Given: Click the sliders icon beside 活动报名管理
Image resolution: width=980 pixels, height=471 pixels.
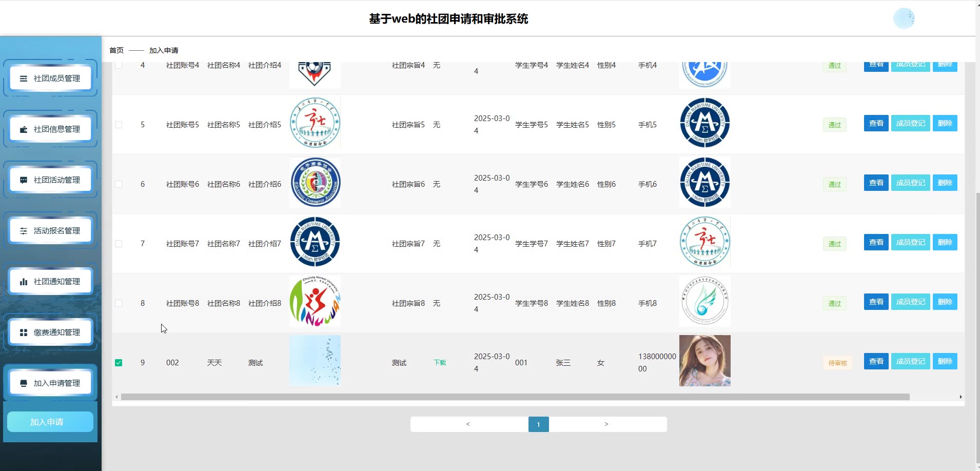Looking at the screenshot, I should (24, 231).
